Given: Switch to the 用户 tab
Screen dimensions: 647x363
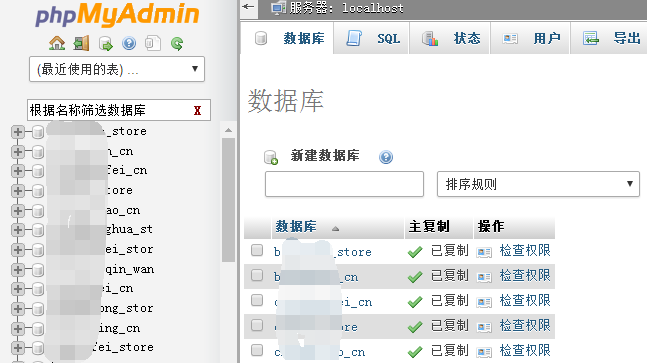Looking at the screenshot, I should [530, 38].
